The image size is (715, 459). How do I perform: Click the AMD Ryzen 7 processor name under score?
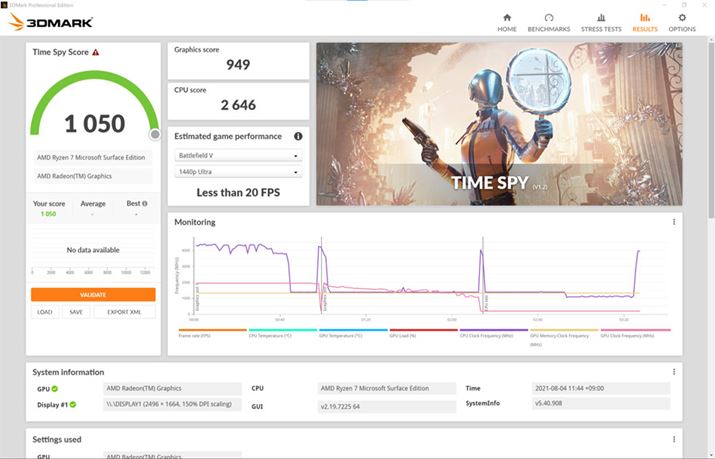tap(91, 157)
